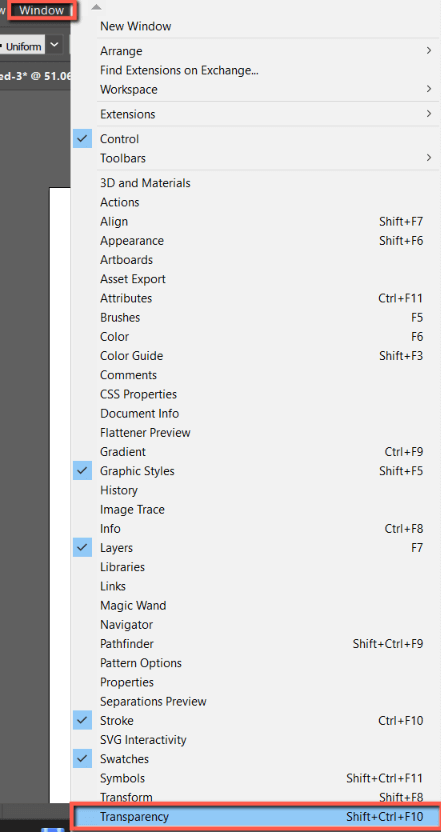This screenshot has width=441, height=832.
Task: Open the Actions panel
Action: click(x=256, y=202)
